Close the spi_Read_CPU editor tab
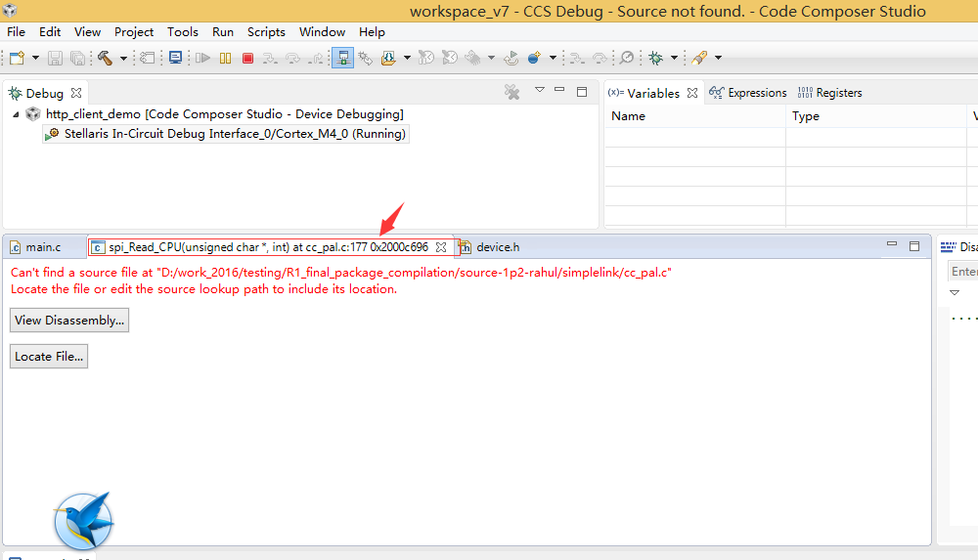The image size is (978, 560). tap(441, 247)
